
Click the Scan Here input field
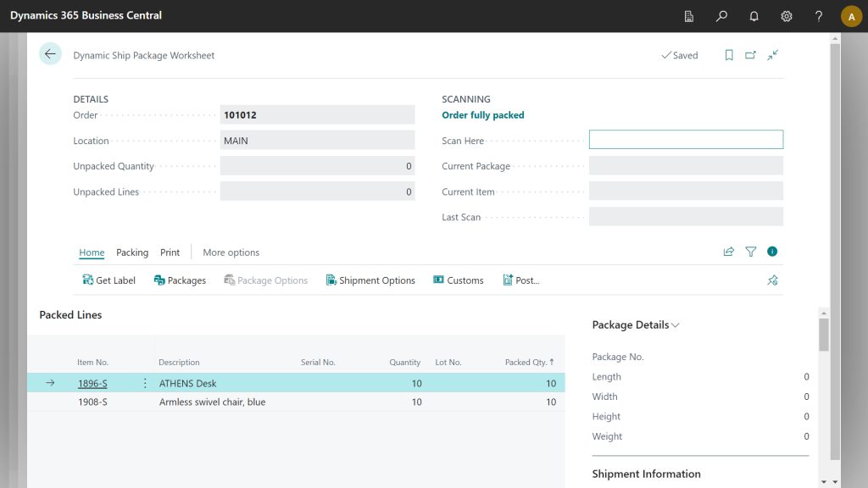[686, 139]
